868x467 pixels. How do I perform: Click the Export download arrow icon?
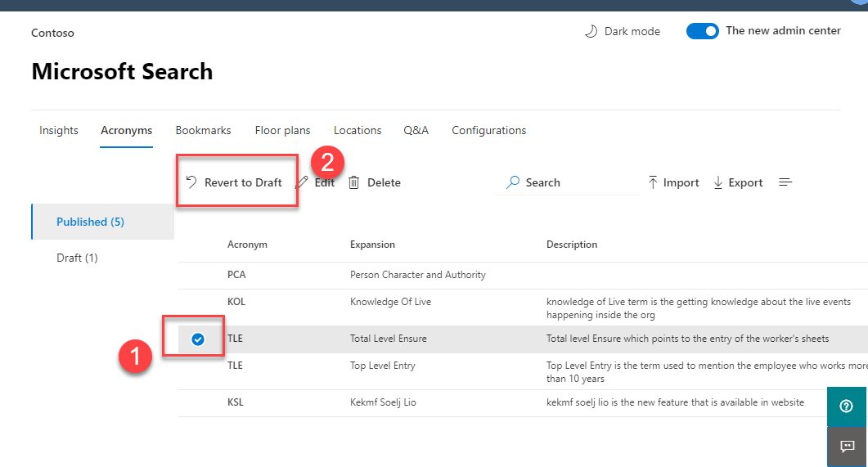pos(718,182)
